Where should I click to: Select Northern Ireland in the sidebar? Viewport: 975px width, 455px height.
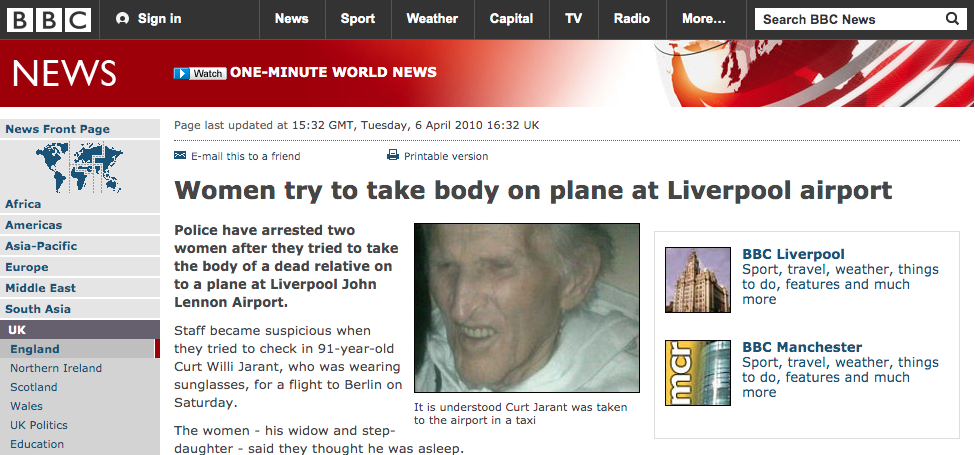pyautogui.click(x=56, y=368)
